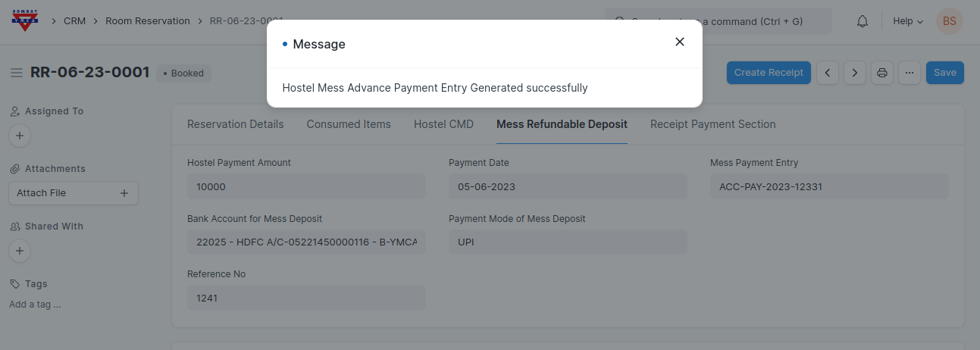The image size is (980, 350).
Task: Add an assignee with plus icon
Action: (20, 136)
